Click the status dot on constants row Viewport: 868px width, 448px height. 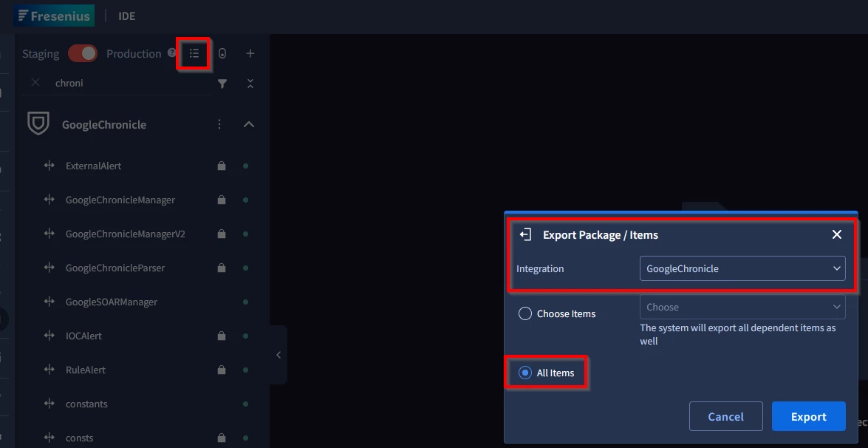tap(246, 404)
